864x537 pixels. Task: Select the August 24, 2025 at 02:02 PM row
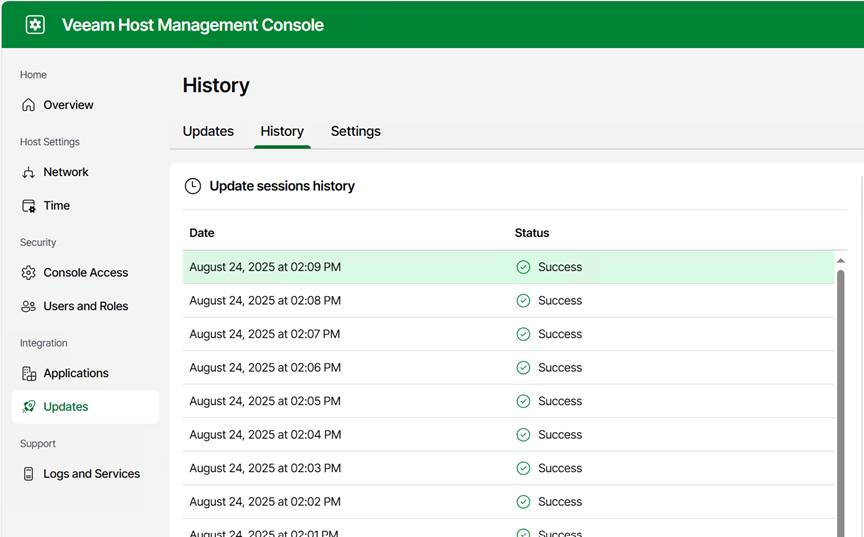(x=509, y=502)
